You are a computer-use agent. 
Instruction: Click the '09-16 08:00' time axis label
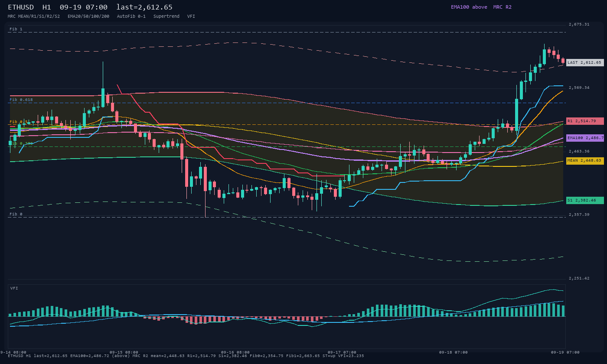[235, 352]
